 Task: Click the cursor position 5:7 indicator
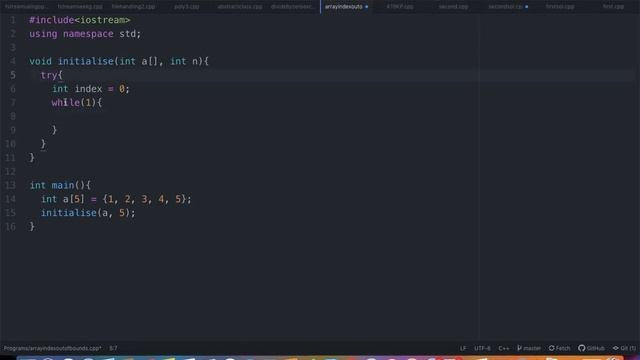coord(113,348)
